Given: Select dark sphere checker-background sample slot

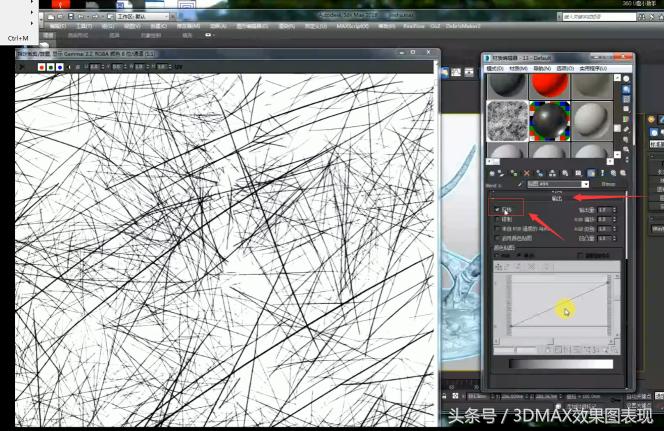Looking at the screenshot, I should coord(549,121).
